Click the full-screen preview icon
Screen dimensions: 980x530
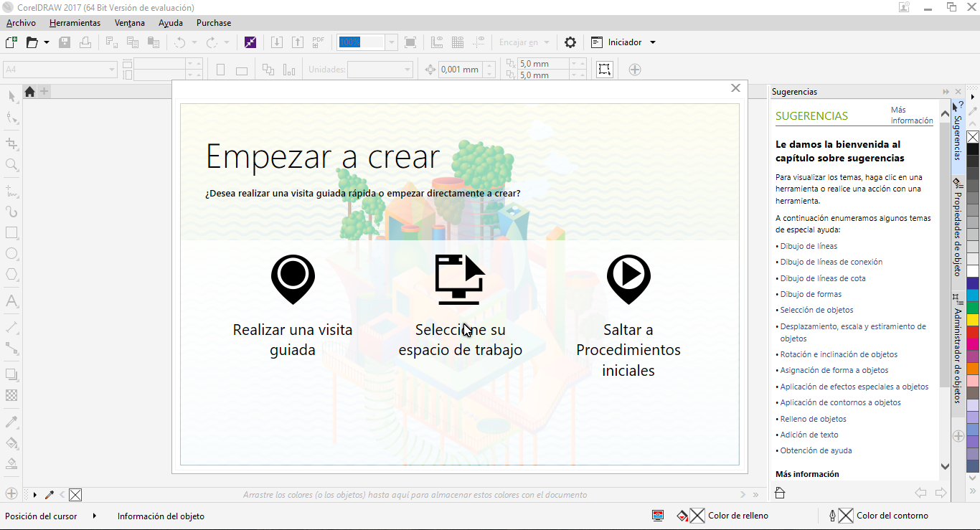pyautogui.click(x=410, y=42)
